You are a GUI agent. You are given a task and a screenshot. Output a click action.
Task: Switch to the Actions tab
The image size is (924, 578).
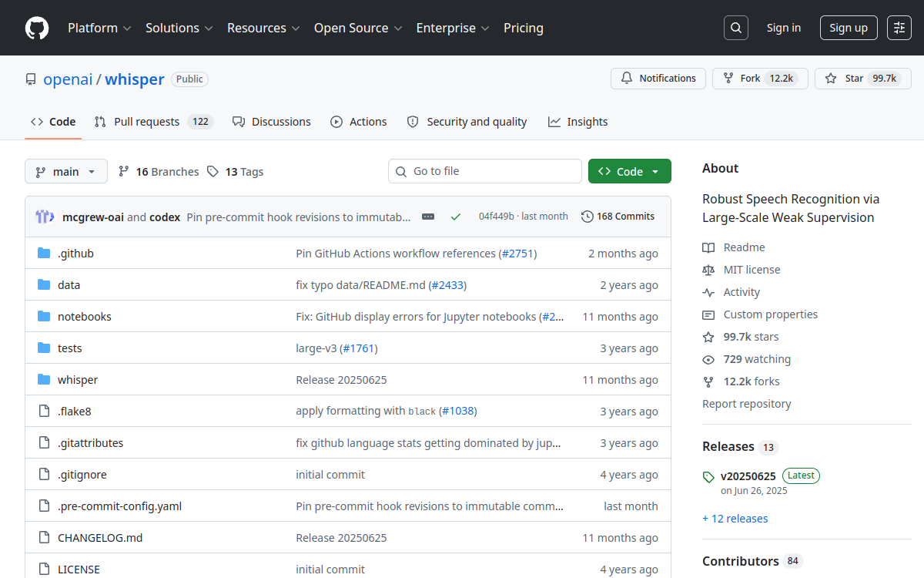(359, 122)
